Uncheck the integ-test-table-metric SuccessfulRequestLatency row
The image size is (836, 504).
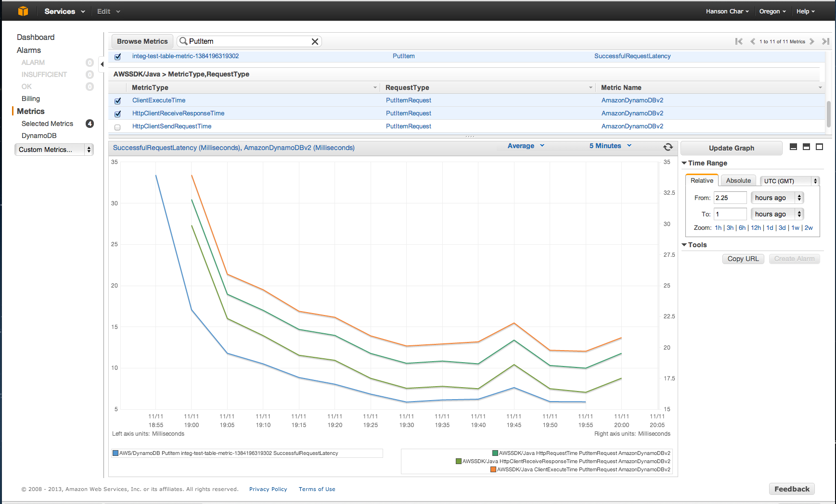pyautogui.click(x=117, y=56)
